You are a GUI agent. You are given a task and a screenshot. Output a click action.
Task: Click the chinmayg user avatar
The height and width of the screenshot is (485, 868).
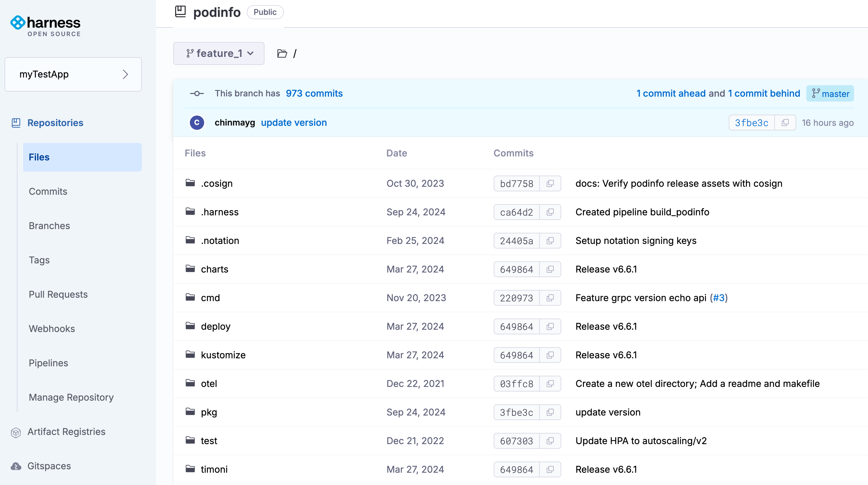[x=197, y=123]
